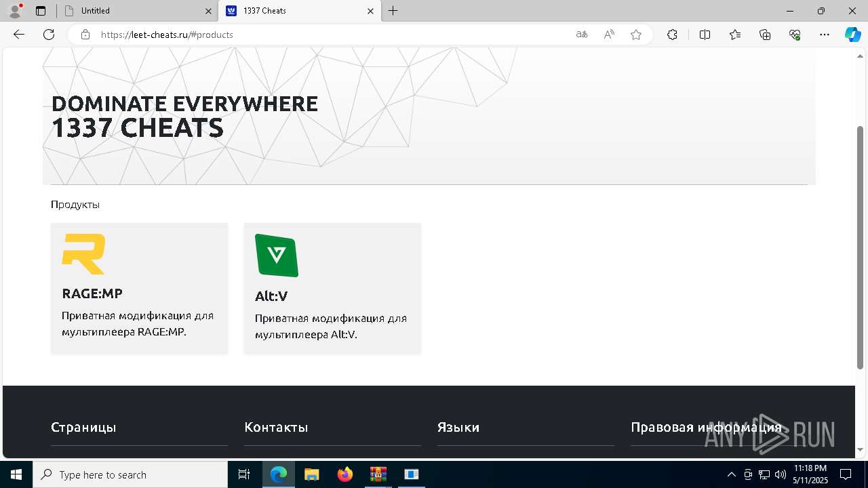Open the RAGE:MP yellow R logo
The image size is (868, 488).
(x=83, y=254)
